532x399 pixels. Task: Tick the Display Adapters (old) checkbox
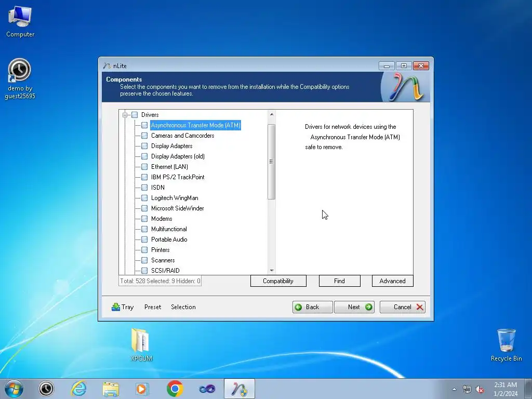144,156
